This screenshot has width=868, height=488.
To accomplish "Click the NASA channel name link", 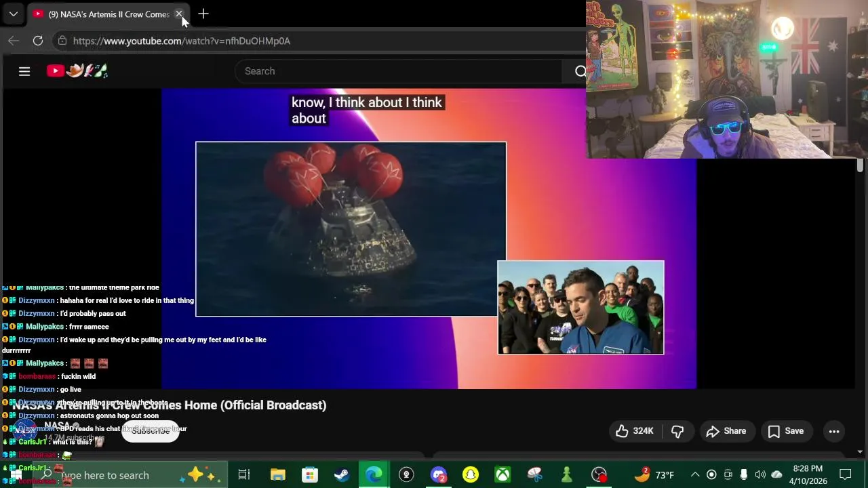I will click(x=57, y=426).
